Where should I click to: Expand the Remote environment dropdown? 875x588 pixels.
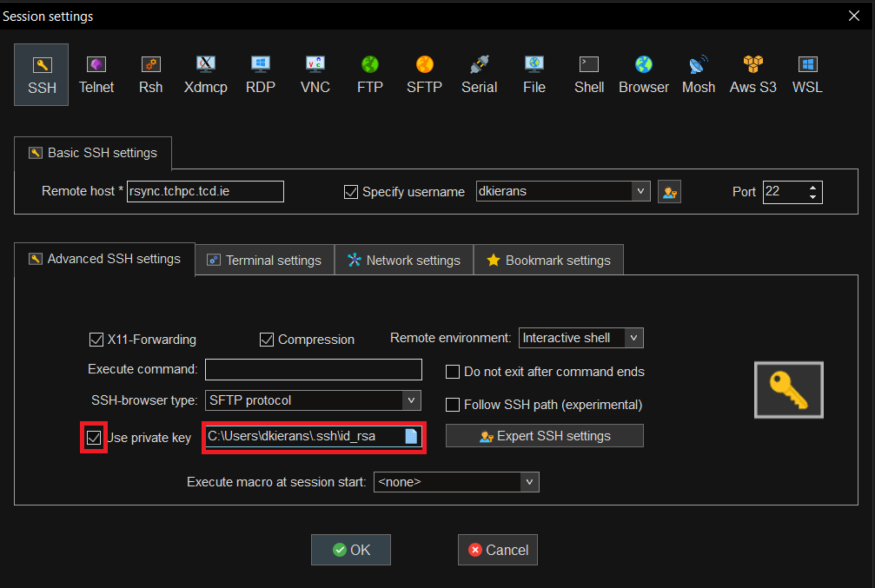(x=634, y=338)
